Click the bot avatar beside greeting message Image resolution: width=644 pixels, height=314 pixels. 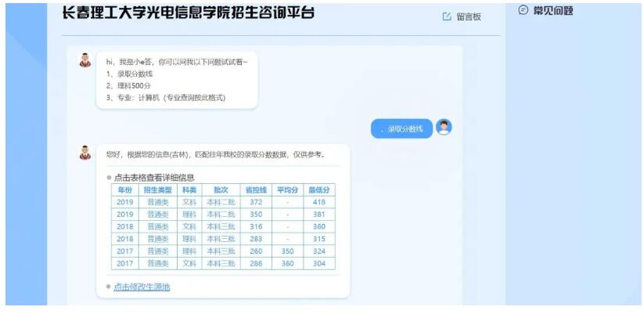pos(85,60)
